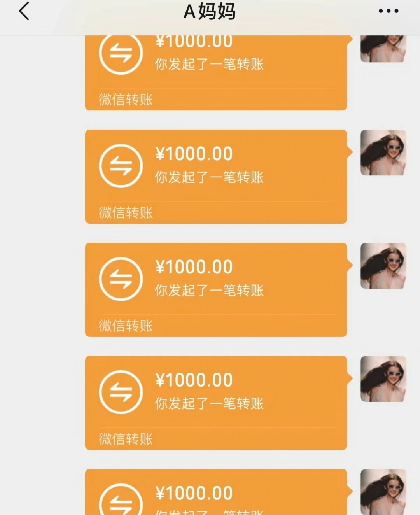The height and width of the screenshot is (515, 420).
Task: Tap 微信转账 label in fourth transfer bubble
Action: click(x=126, y=439)
